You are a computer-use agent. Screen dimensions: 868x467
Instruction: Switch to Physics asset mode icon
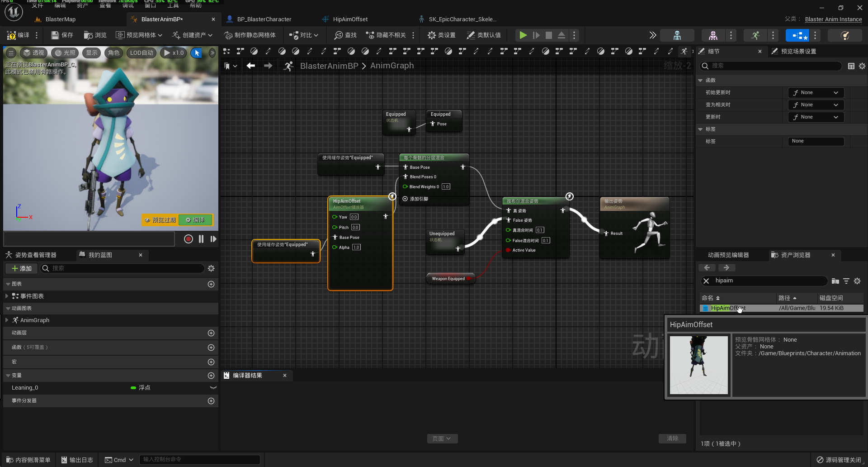tap(845, 35)
